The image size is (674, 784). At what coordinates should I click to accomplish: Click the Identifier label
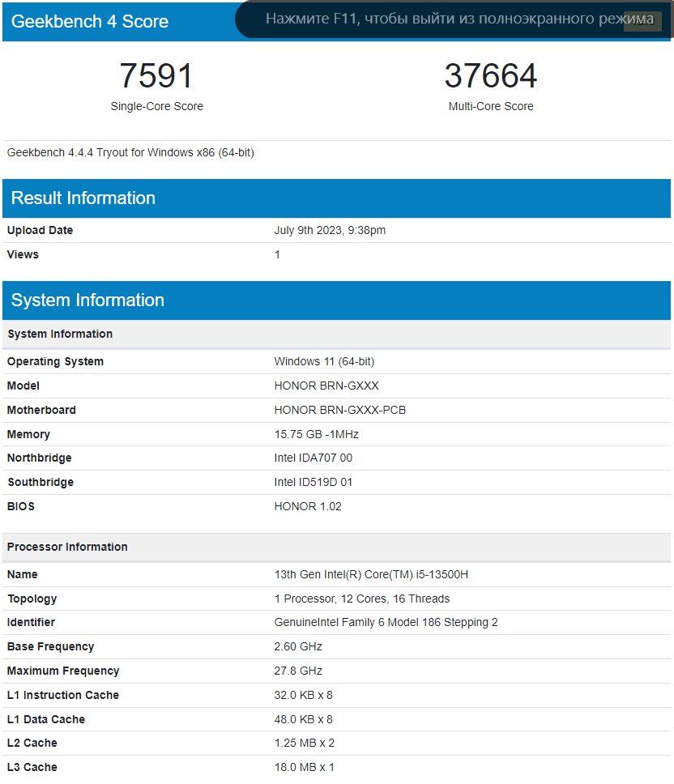click(31, 622)
